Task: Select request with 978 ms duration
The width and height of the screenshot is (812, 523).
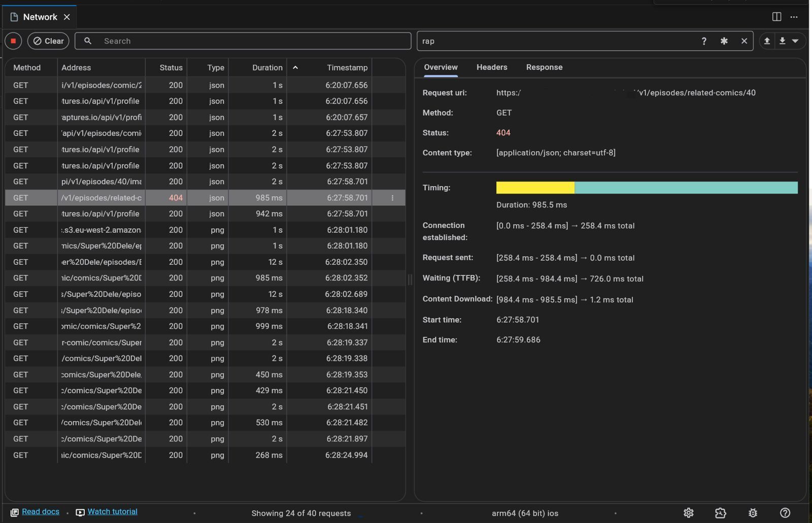Action: point(205,310)
